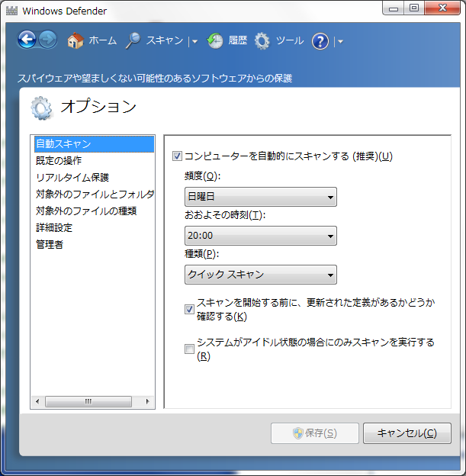466x476 pixels.
Task: Click the forward arrow navigation button
Action: point(47,40)
